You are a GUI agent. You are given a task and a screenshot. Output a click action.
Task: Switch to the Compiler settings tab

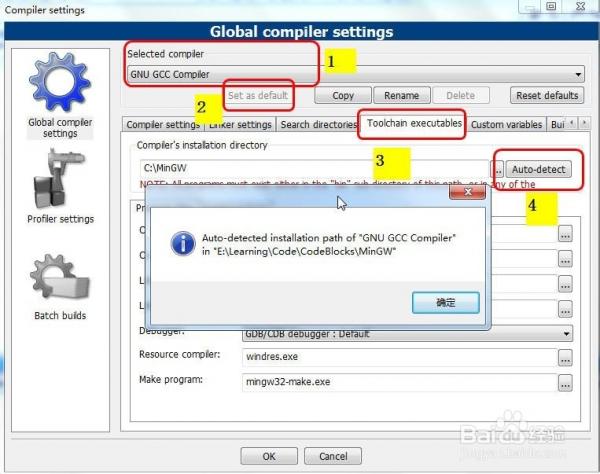(x=162, y=125)
